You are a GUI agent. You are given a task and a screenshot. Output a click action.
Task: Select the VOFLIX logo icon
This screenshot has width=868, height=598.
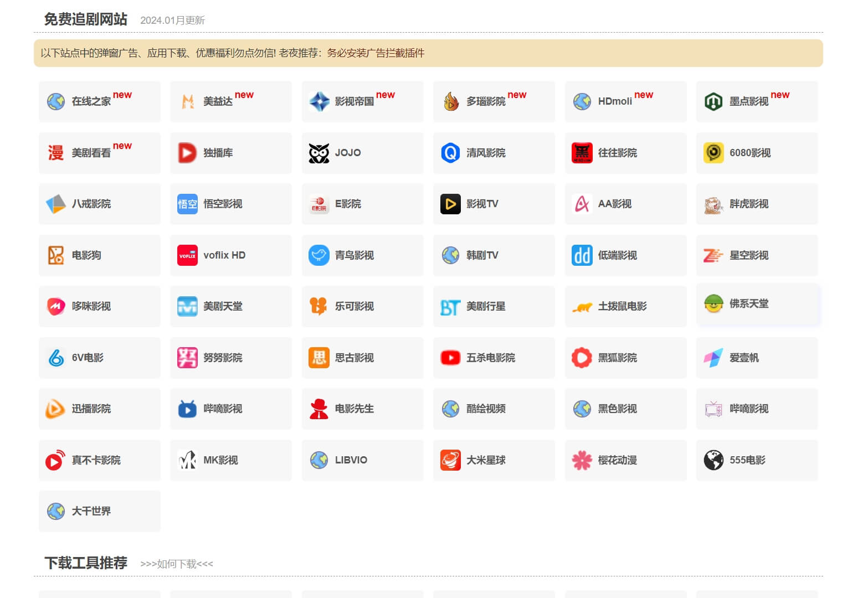[x=187, y=255]
